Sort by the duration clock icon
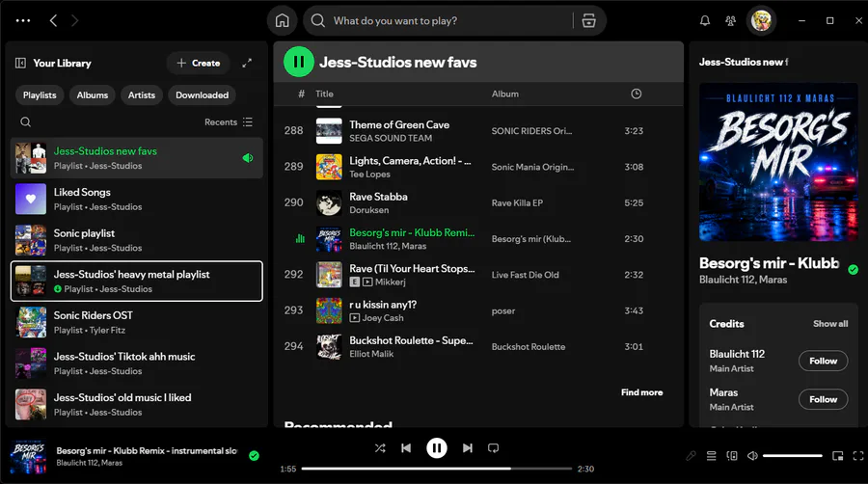Screen dimensions: 868x484 coord(637,94)
